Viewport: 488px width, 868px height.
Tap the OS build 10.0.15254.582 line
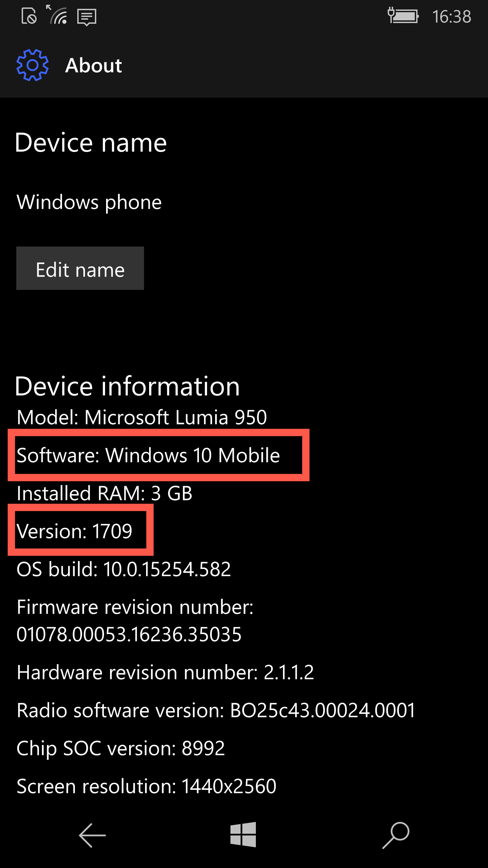pyautogui.click(x=124, y=569)
